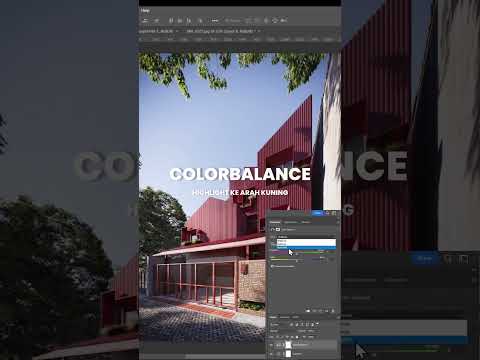The height and width of the screenshot is (360, 480).
Task: Toggle the Preserve Luminosity checkbox
Action: tap(272, 266)
